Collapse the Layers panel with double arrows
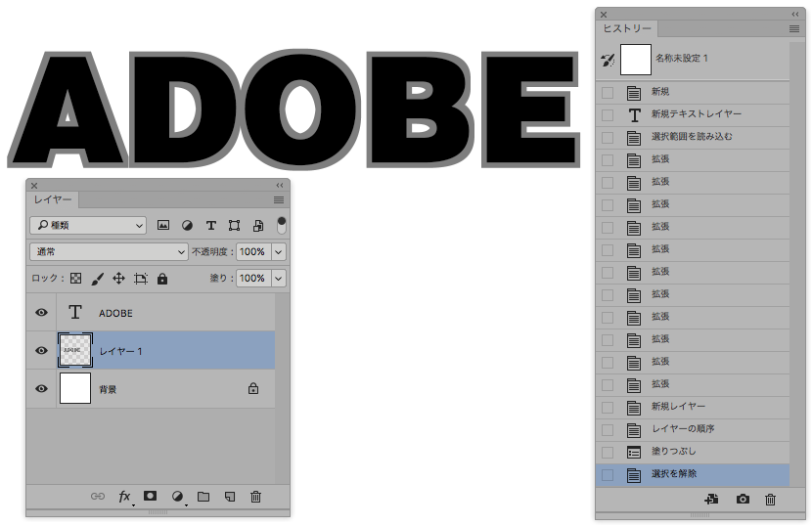 click(280, 186)
